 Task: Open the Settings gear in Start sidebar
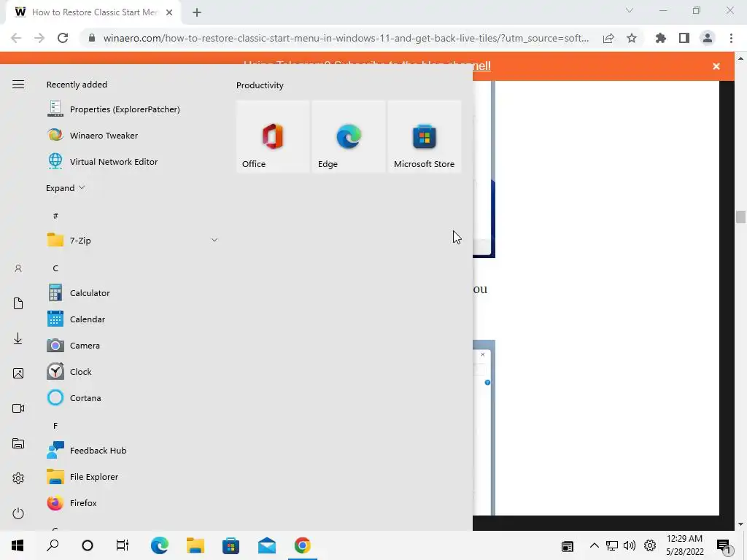pos(18,478)
